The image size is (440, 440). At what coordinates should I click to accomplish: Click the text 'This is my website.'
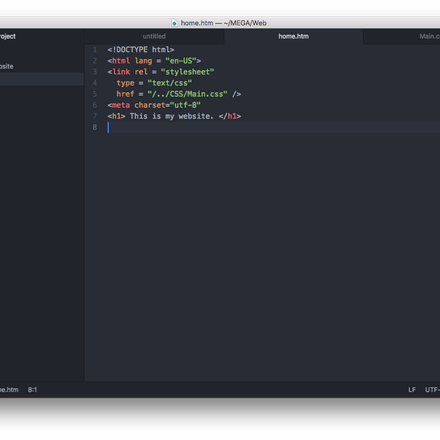tap(172, 116)
